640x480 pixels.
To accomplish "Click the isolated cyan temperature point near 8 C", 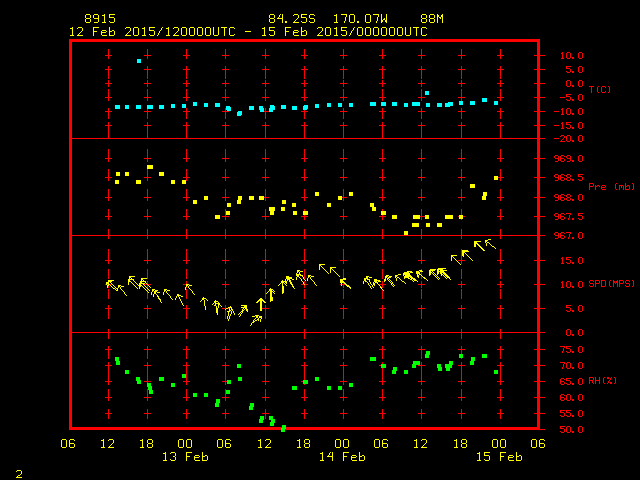I will click(139, 61).
